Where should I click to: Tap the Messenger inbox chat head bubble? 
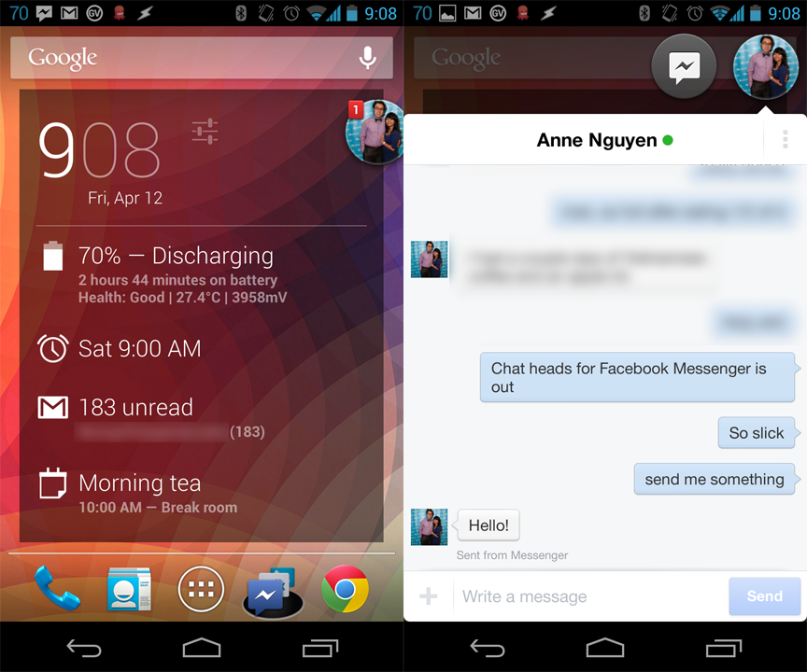click(684, 66)
